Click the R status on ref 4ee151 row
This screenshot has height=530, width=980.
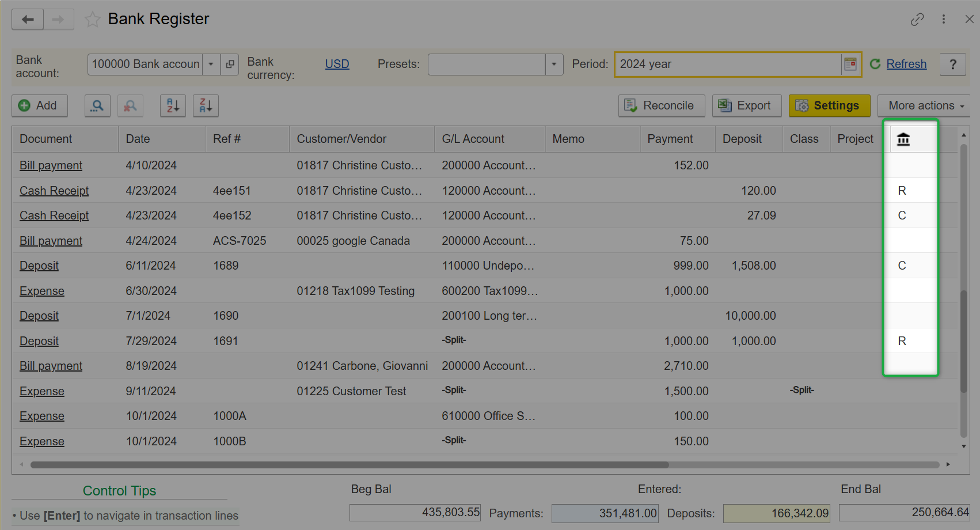coord(902,191)
